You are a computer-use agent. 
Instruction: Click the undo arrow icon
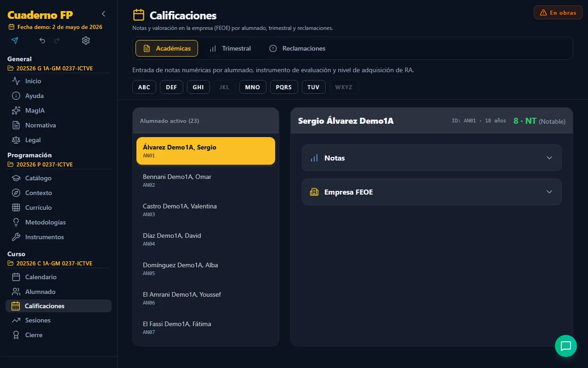42,40
